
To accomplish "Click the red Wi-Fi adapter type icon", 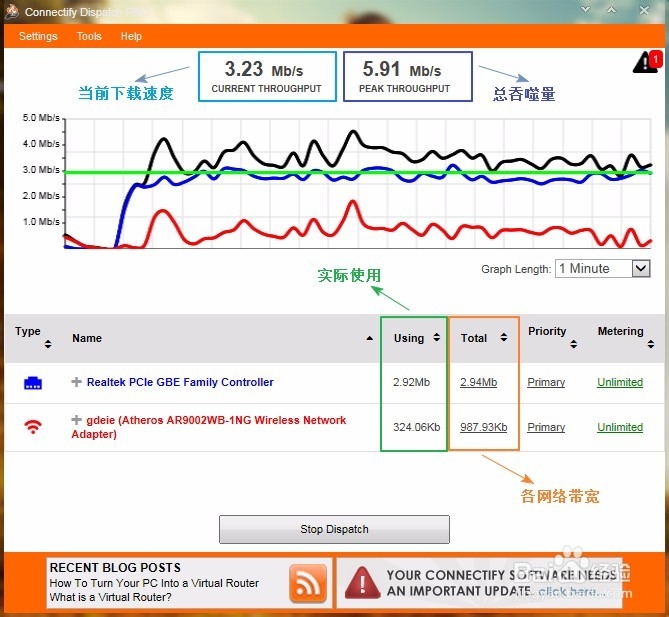I will tap(33, 426).
